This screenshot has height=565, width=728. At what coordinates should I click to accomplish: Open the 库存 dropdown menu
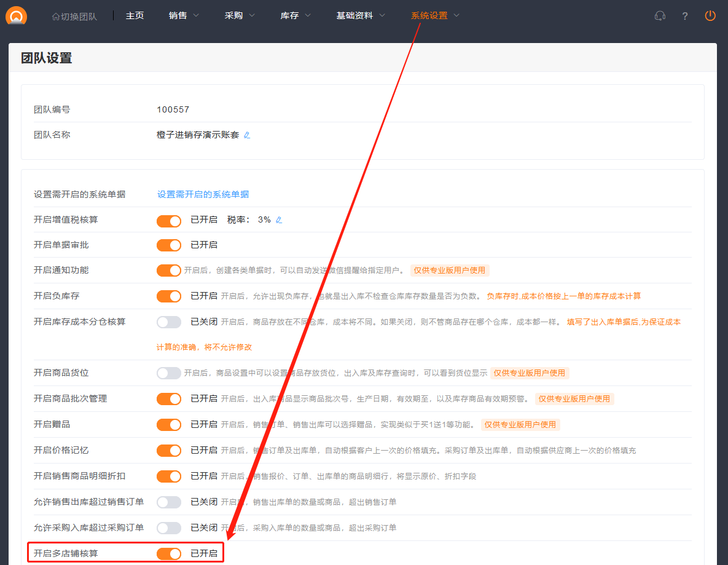(x=296, y=15)
